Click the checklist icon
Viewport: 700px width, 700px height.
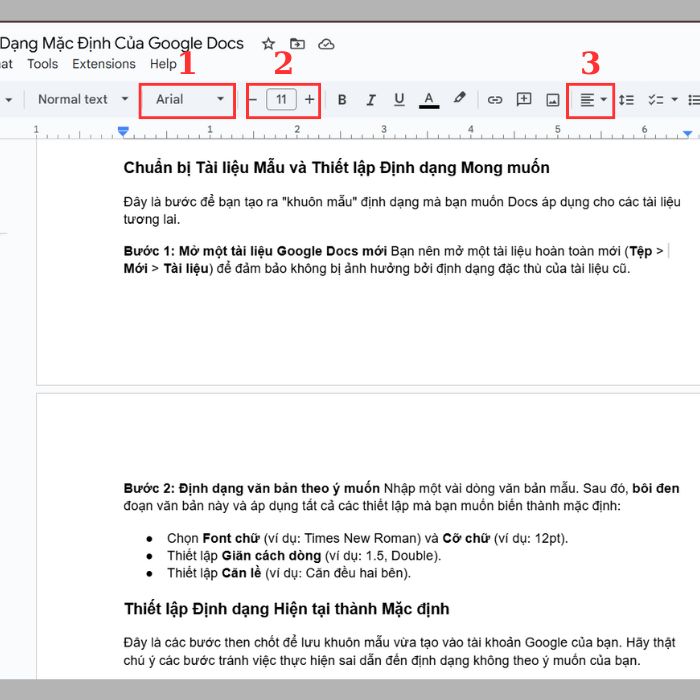[x=655, y=100]
